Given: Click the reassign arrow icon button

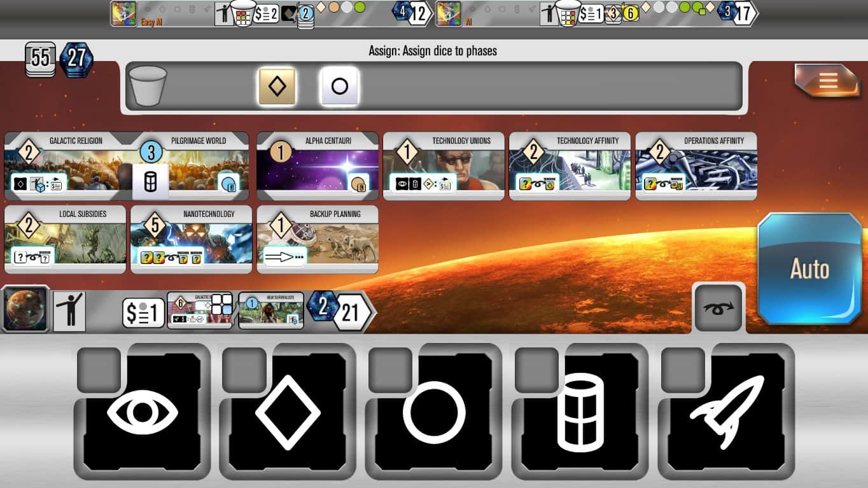Looking at the screenshot, I should click(718, 307).
